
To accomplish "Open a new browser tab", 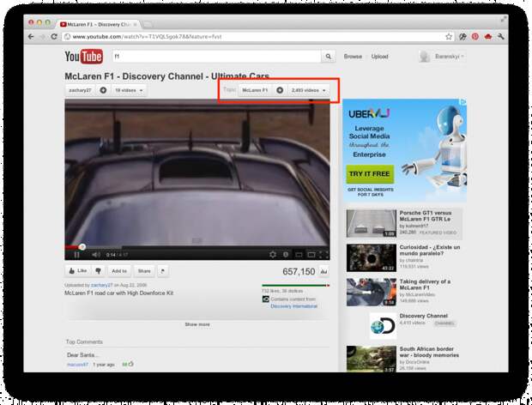I will (147, 25).
